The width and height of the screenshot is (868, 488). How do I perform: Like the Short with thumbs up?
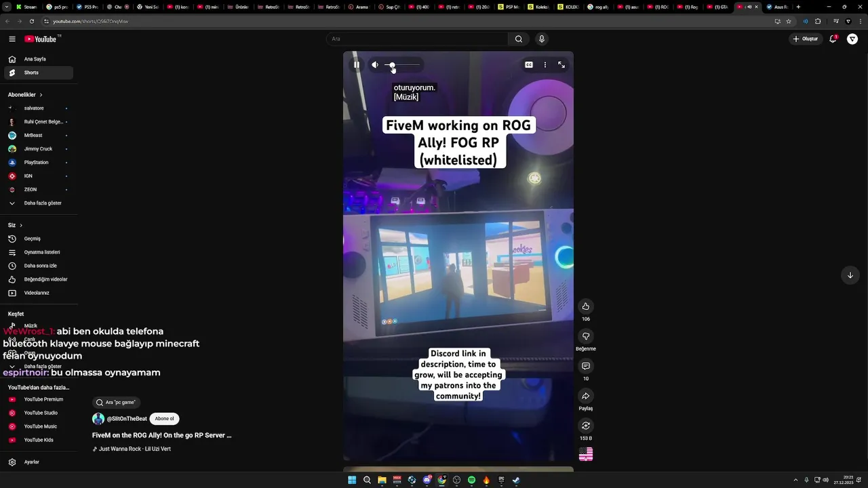(586, 306)
